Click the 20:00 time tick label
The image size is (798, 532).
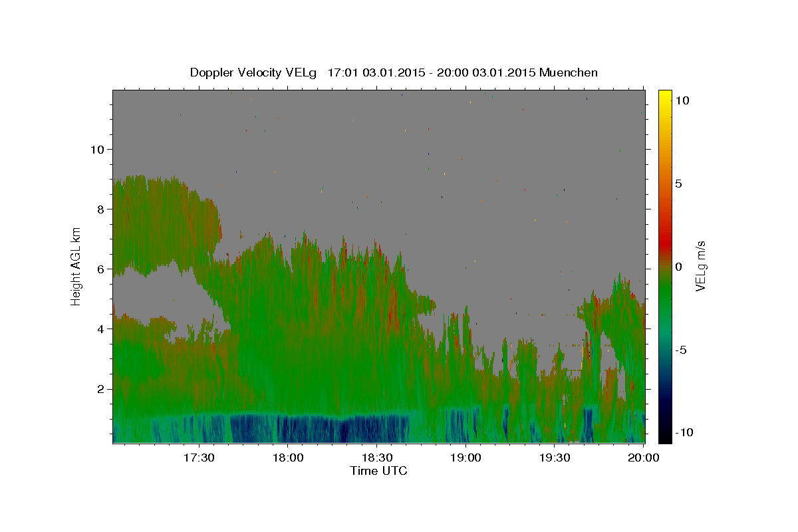pyautogui.click(x=643, y=458)
